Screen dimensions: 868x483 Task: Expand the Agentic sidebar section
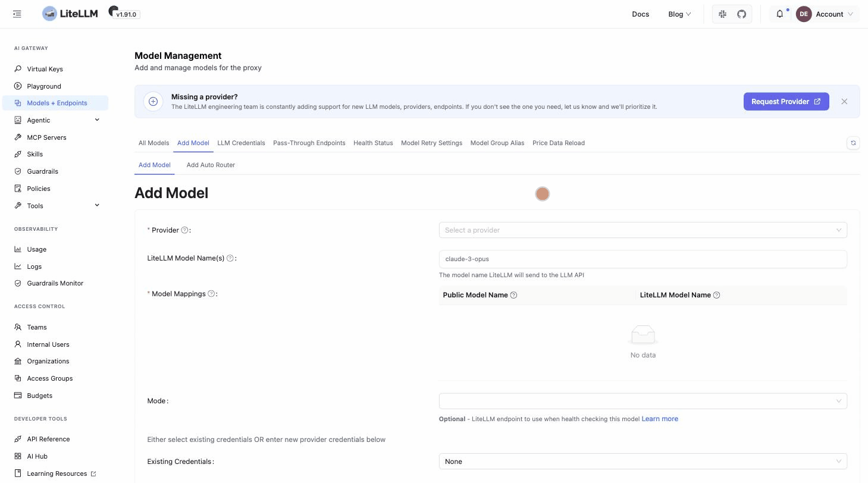[97, 120]
